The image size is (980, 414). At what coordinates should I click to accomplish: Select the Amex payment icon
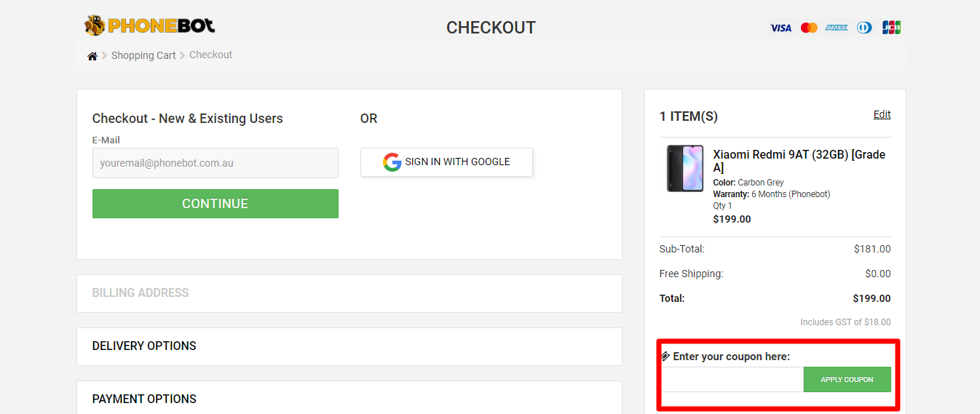click(x=837, y=28)
